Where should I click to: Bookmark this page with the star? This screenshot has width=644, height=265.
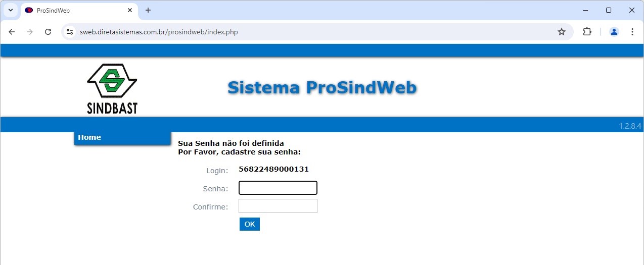[562, 32]
